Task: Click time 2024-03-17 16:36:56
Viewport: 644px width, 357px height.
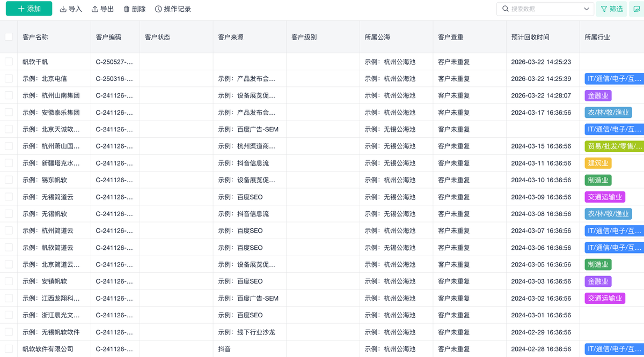Action: [541, 112]
